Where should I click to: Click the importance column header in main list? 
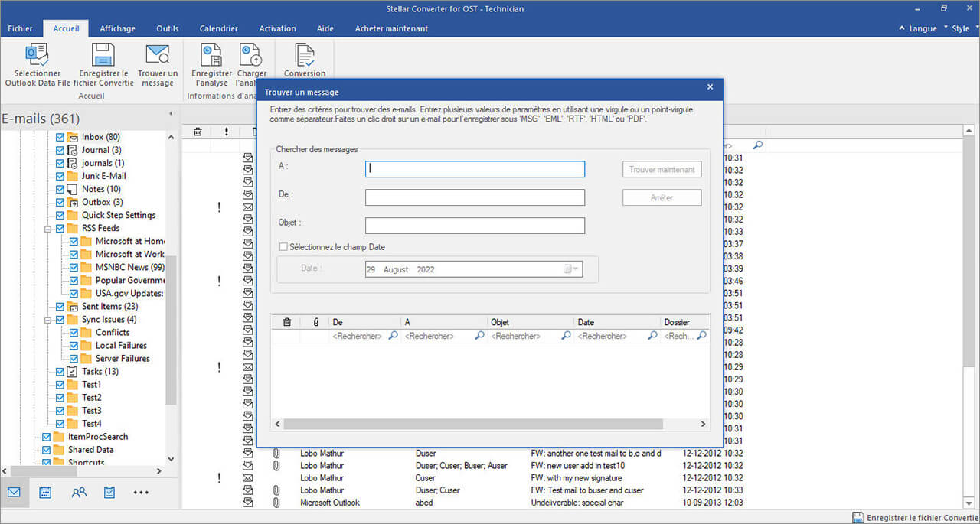click(227, 132)
